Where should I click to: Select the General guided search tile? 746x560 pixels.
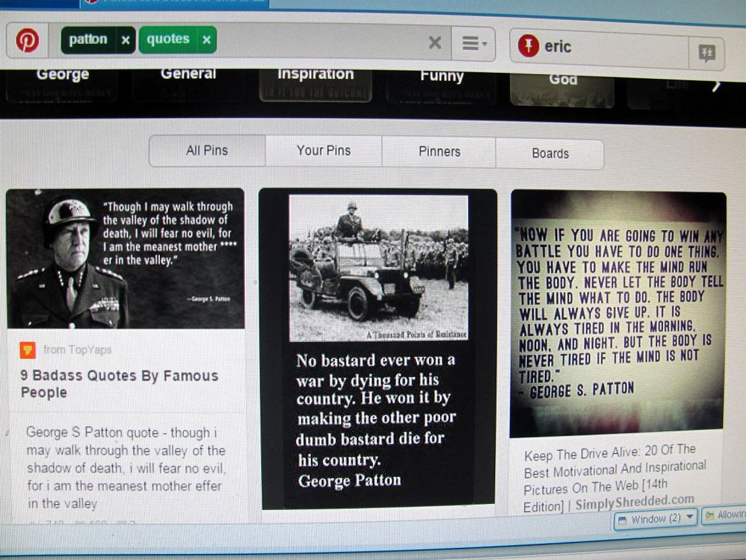pos(188,84)
